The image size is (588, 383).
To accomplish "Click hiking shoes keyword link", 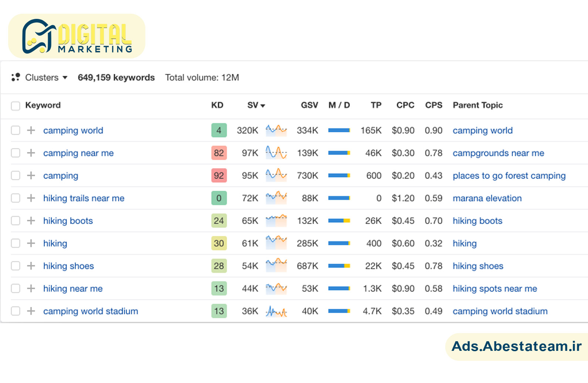I will [68, 266].
